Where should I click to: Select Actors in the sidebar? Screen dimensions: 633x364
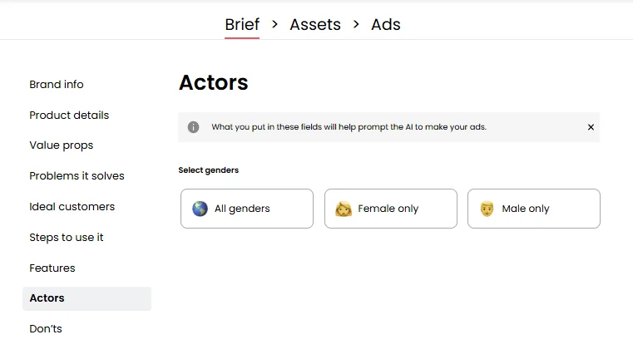point(47,298)
